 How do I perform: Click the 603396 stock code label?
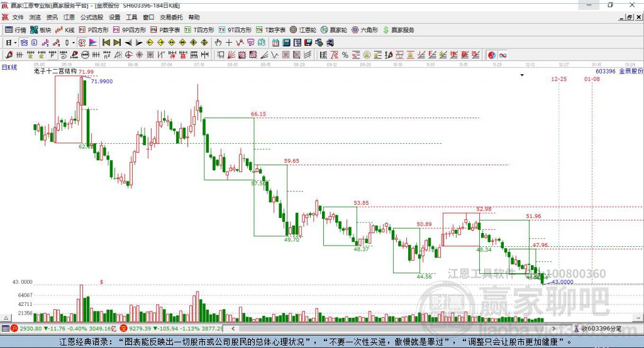606,71
